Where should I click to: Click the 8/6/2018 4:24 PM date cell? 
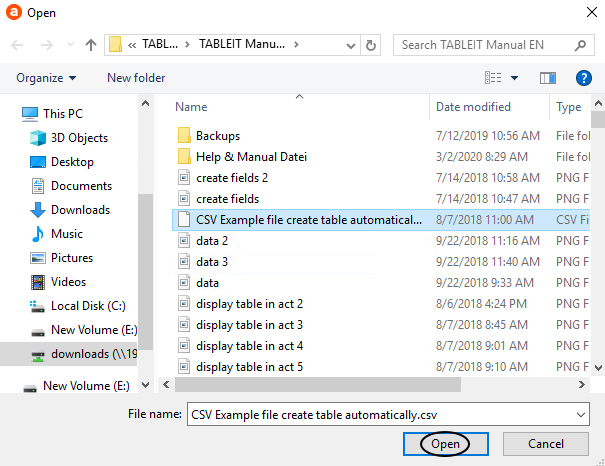pos(481,304)
